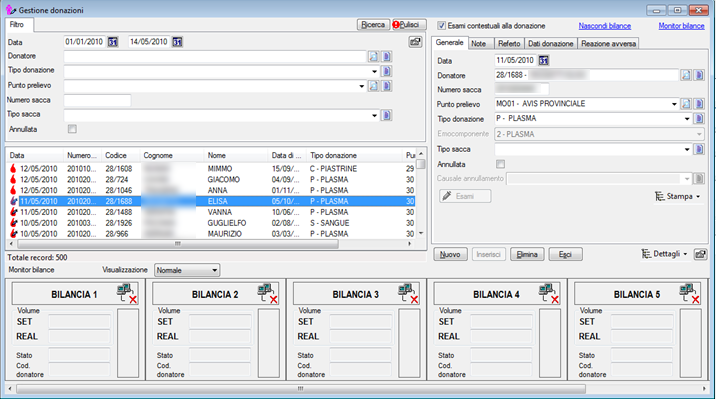Click the BILANCIA 3 connection status icon
The image size is (716, 399).
click(408, 294)
